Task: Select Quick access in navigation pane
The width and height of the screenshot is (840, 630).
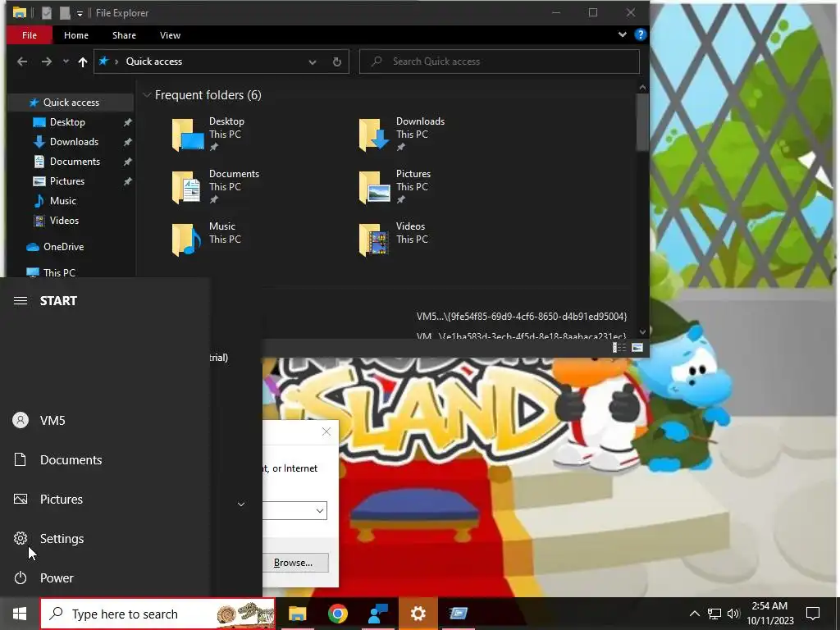Action: point(71,103)
